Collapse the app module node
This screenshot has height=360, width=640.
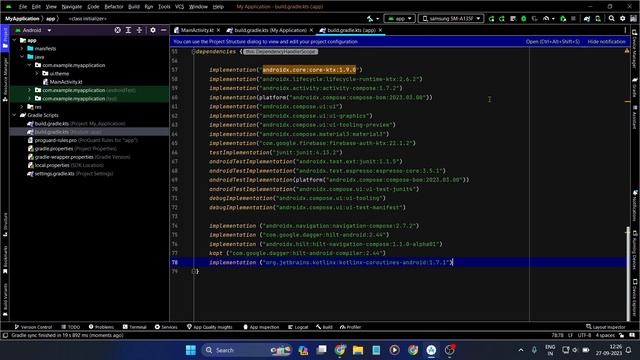[x=15, y=40]
